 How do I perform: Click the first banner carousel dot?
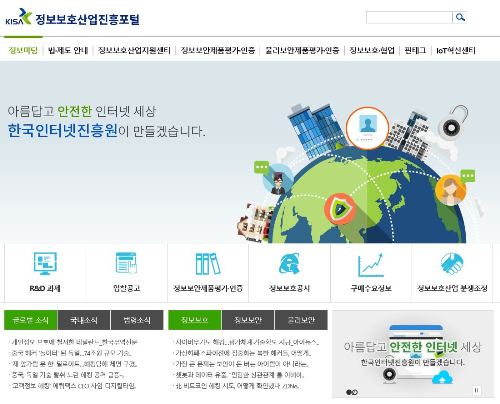[x=349, y=392]
